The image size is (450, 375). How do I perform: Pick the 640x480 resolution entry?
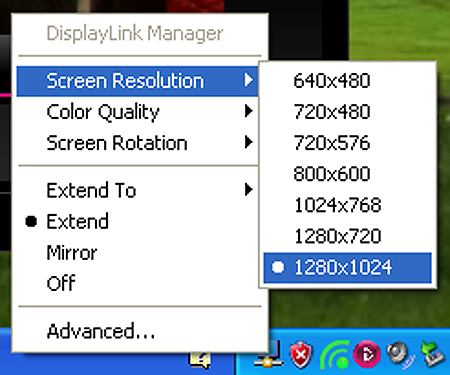(347, 81)
